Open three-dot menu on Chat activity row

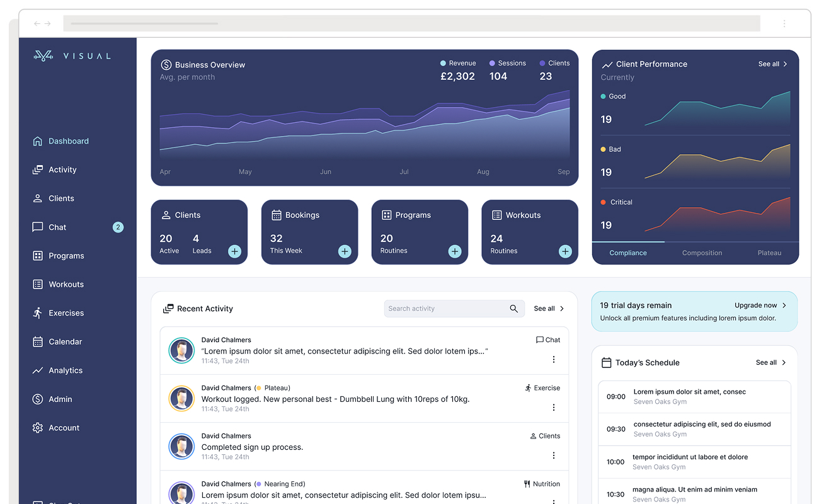pos(554,360)
